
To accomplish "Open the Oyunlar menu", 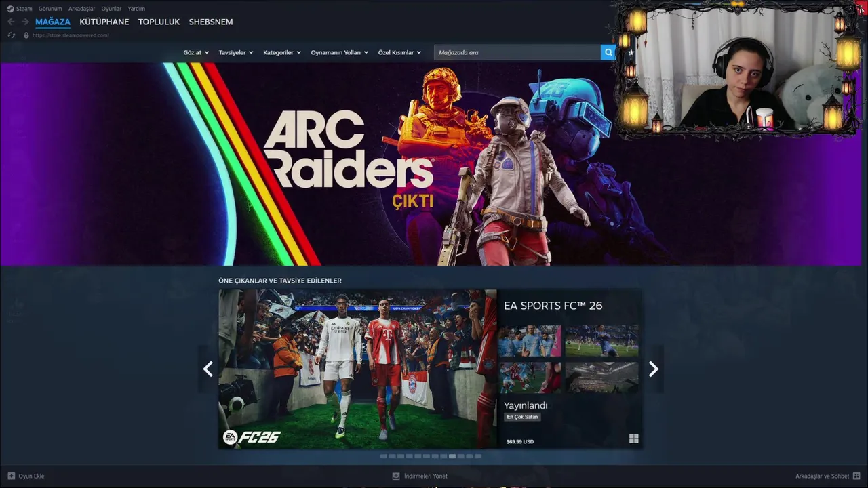I will [111, 9].
